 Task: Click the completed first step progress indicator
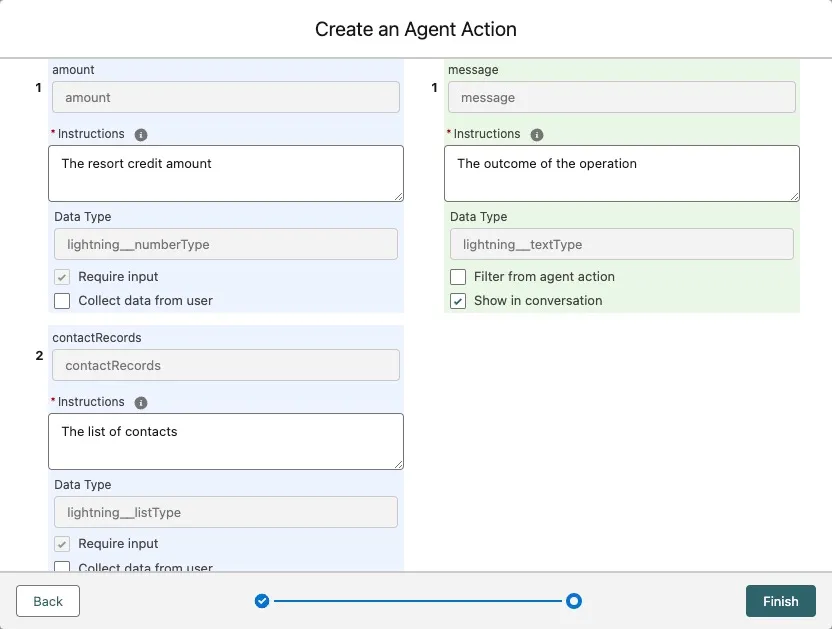click(x=262, y=601)
